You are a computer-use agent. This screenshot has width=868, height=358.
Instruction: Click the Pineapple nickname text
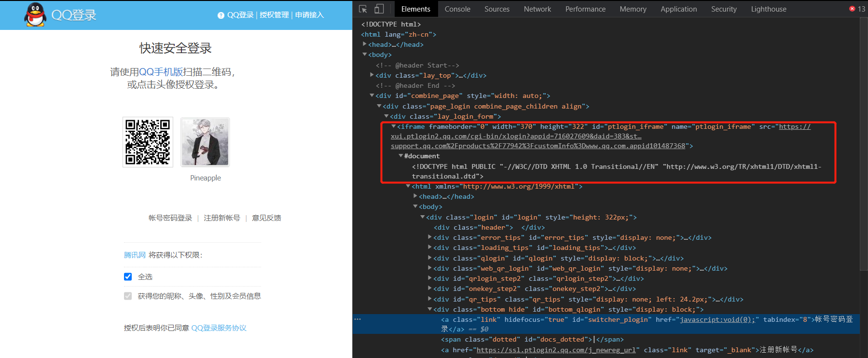(x=206, y=178)
